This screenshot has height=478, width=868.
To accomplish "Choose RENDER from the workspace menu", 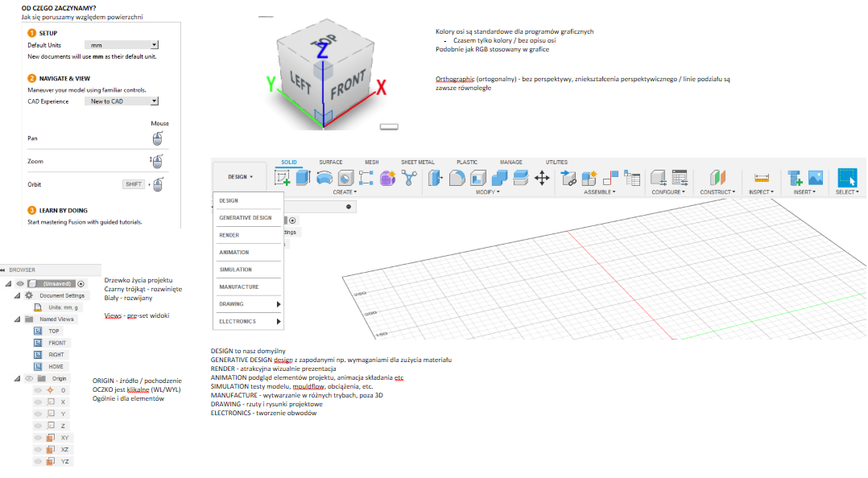I will (x=229, y=235).
